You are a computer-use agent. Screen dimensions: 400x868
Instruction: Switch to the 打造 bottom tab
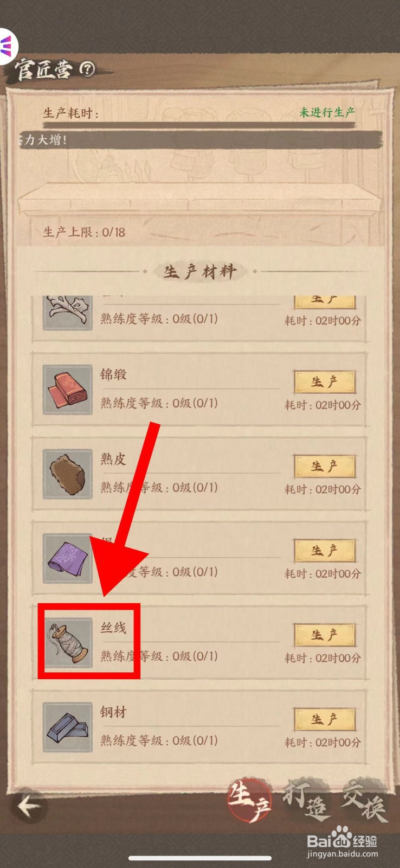coord(307,800)
